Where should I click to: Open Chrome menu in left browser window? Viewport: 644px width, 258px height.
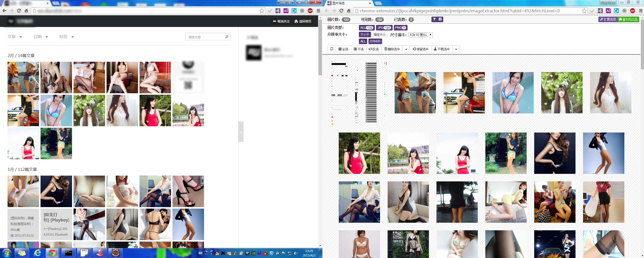[318, 11]
